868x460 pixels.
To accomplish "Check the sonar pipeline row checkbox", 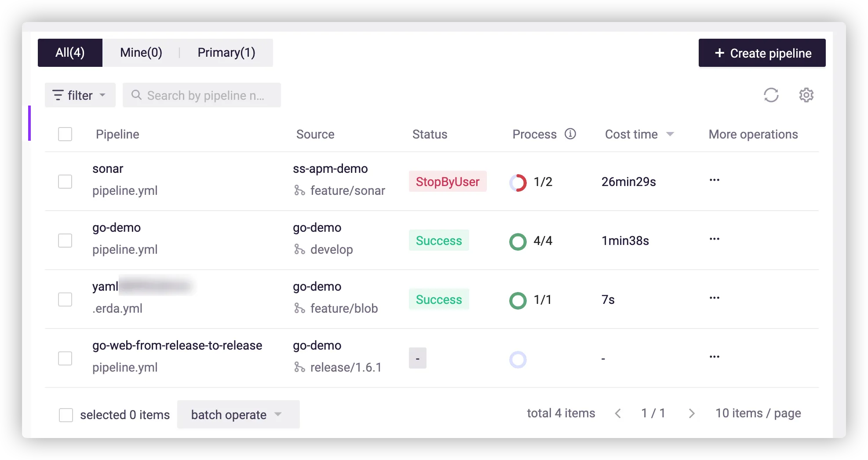I will (65, 182).
